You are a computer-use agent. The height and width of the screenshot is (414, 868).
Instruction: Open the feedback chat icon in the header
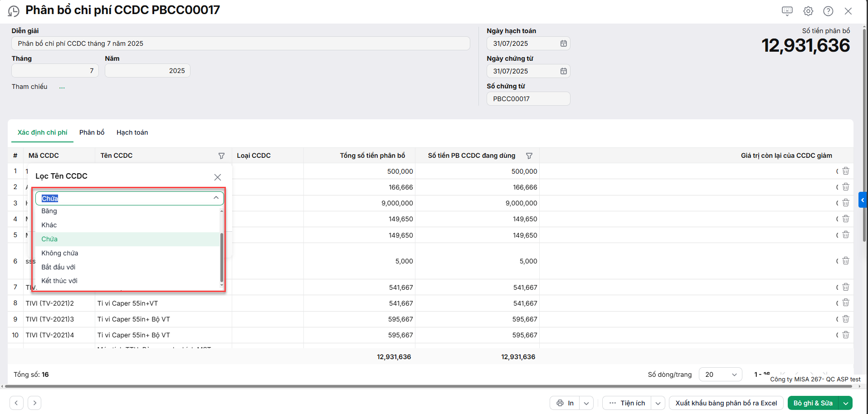787,11
